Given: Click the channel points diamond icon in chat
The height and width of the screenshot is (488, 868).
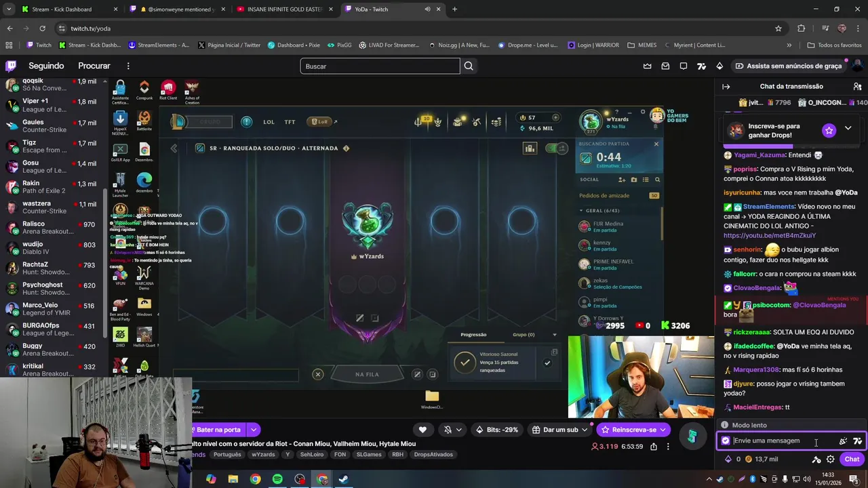Looking at the screenshot, I should tap(728, 459).
